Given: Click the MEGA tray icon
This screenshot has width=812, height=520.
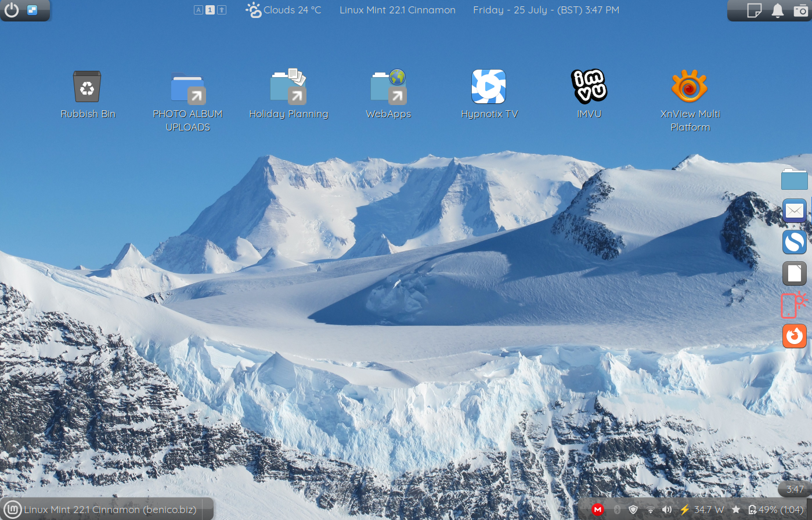Looking at the screenshot, I should point(597,510).
